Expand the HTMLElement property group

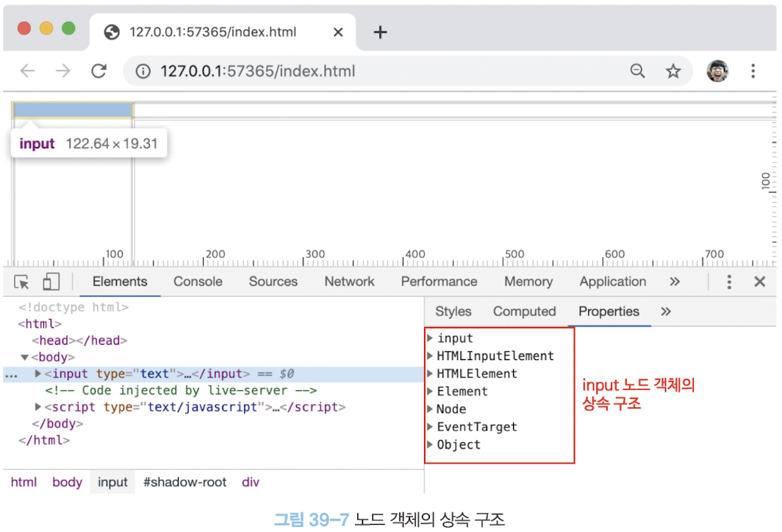coord(430,373)
